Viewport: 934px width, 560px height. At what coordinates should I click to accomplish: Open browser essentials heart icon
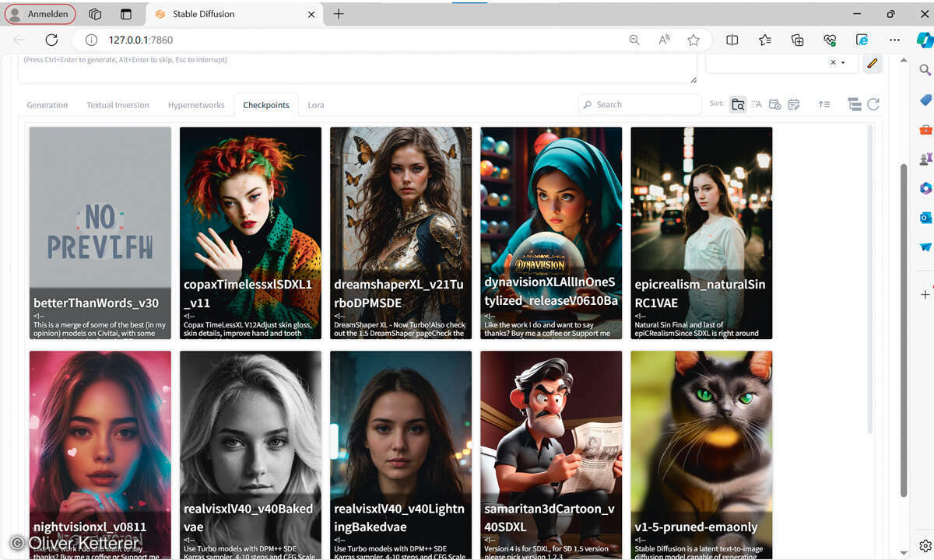click(x=830, y=40)
